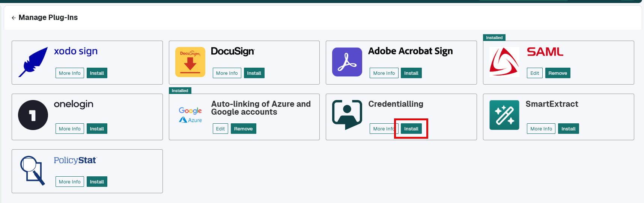Click the PolicyStat magnifier logo
644x203 pixels.
[x=33, y=170]
